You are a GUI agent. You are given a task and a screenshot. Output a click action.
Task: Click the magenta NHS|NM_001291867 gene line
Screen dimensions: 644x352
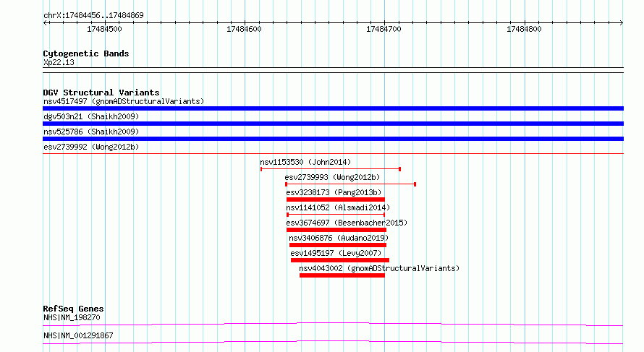pos(333,342)
